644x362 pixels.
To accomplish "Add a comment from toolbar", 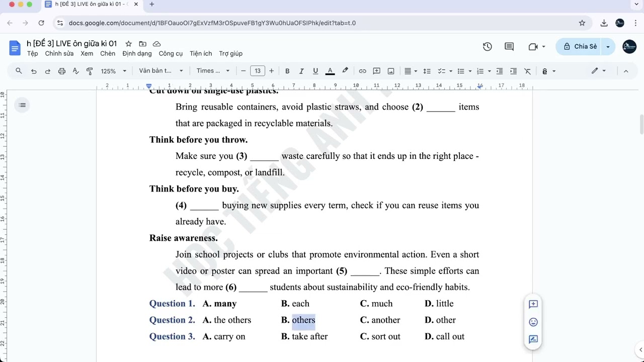I will pos(376,71).
